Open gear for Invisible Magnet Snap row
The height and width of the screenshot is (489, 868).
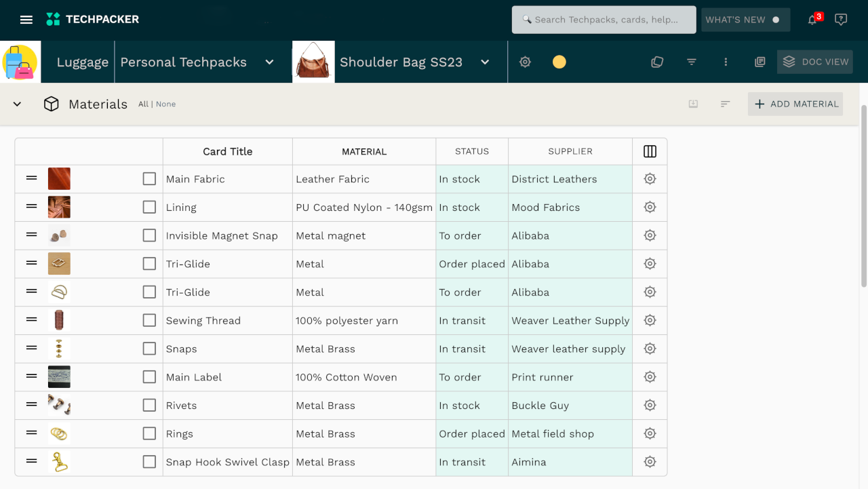[x=650, y=235]
